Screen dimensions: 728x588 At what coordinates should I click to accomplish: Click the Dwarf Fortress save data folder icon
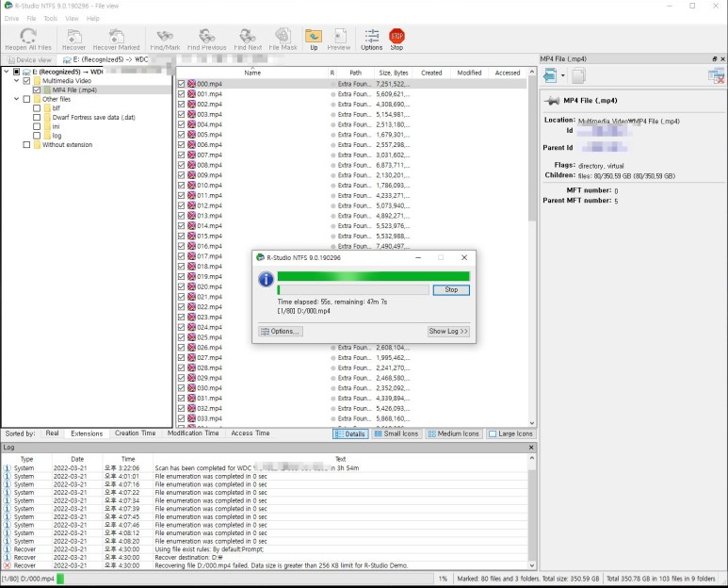click(x=47, y=118)
